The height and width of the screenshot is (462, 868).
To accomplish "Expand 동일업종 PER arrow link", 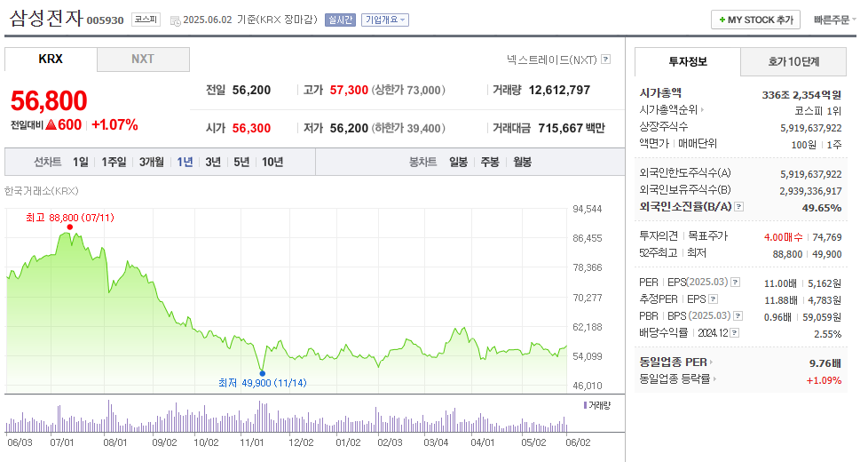I will pyautogui.click(x=676, y=362).
